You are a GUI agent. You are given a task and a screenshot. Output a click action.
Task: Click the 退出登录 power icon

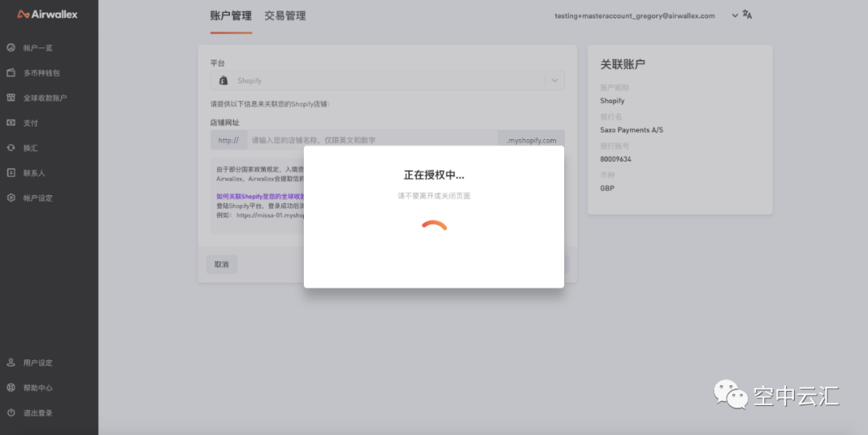click(x=11, y=412)
